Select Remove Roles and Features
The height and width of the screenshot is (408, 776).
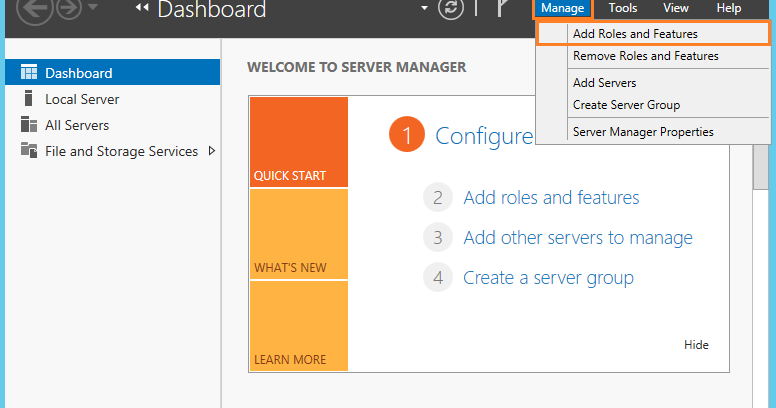click(x=645, y=56)
